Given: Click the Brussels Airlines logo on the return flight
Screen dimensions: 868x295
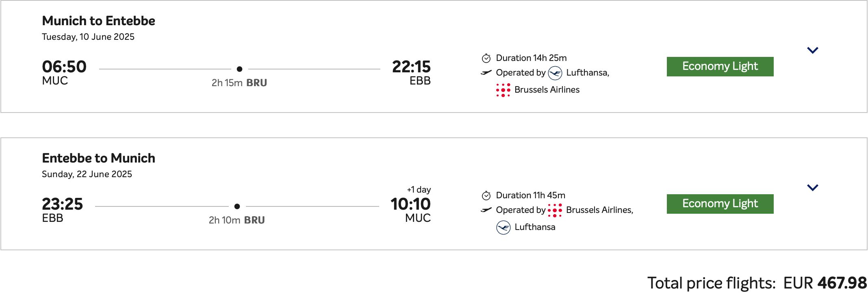Looking at the screenshot, I should click(555, 210).
